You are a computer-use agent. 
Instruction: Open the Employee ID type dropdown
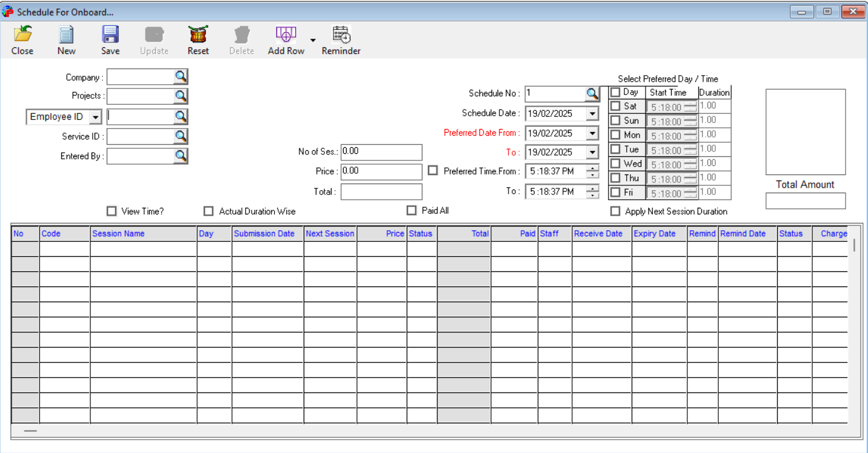(x=95, y=117)
